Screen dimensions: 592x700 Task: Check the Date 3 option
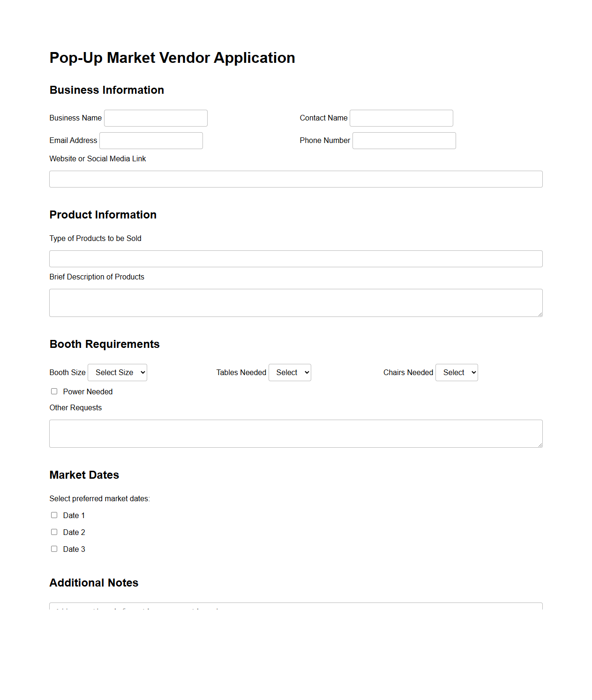coord(54,549)
